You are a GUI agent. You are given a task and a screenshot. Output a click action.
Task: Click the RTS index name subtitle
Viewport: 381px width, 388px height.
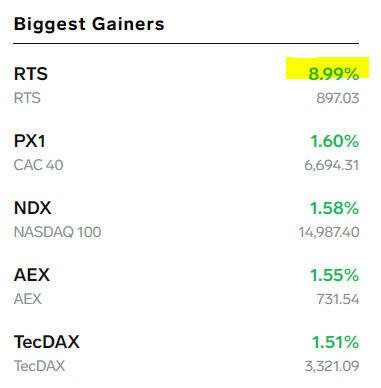click(x=27, y=98)
